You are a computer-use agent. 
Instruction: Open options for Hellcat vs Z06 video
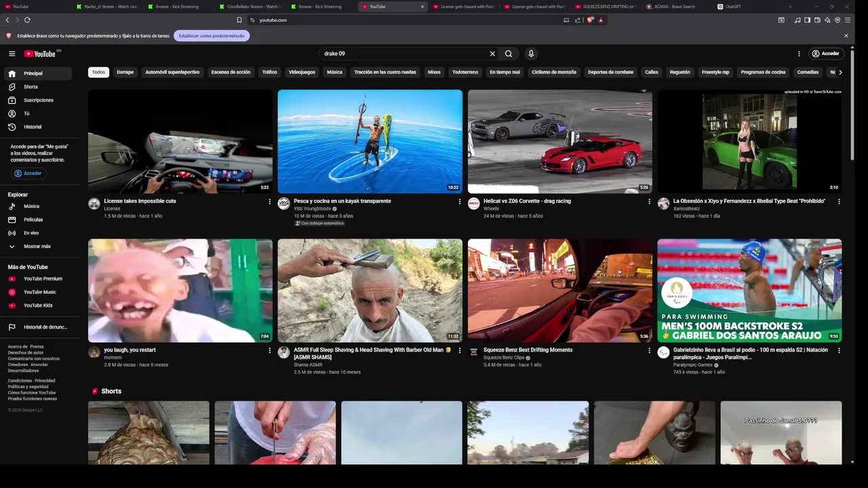[x=649, y=201]
